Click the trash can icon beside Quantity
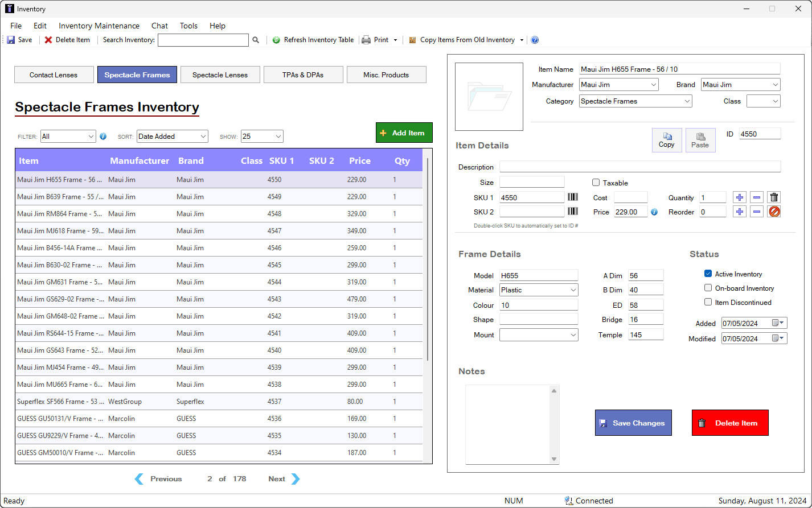812x508 pixels. [774, 197]
